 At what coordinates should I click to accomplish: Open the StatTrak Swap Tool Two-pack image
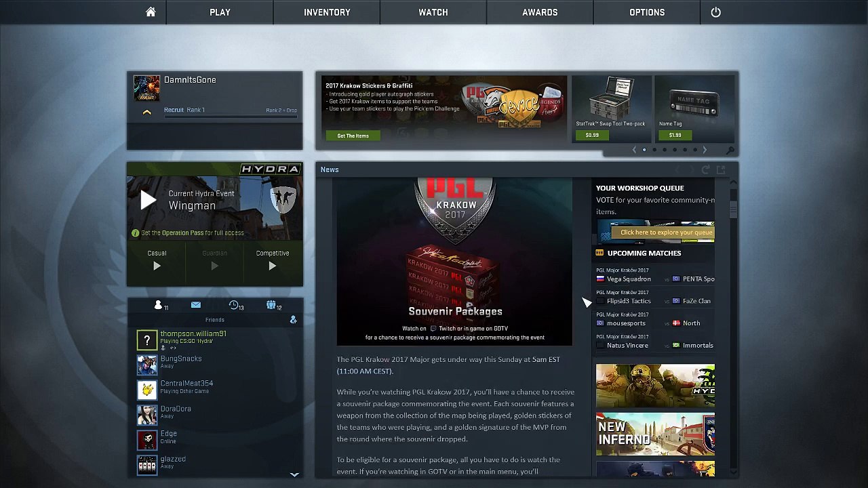tap(611, 98)
